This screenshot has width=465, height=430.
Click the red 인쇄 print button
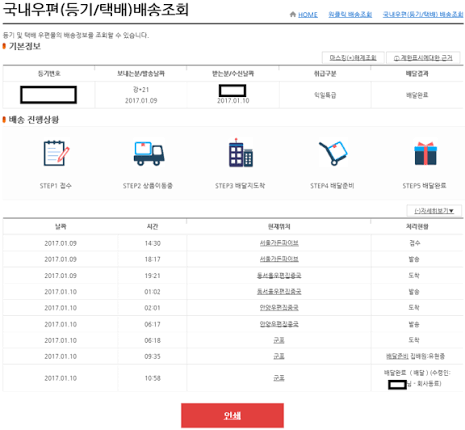coord(232,415)
